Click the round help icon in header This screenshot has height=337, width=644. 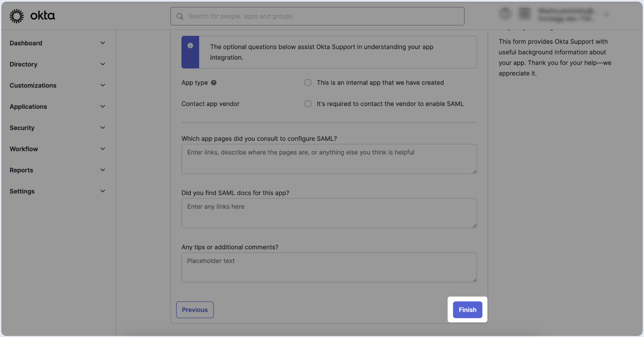(505, 14)
